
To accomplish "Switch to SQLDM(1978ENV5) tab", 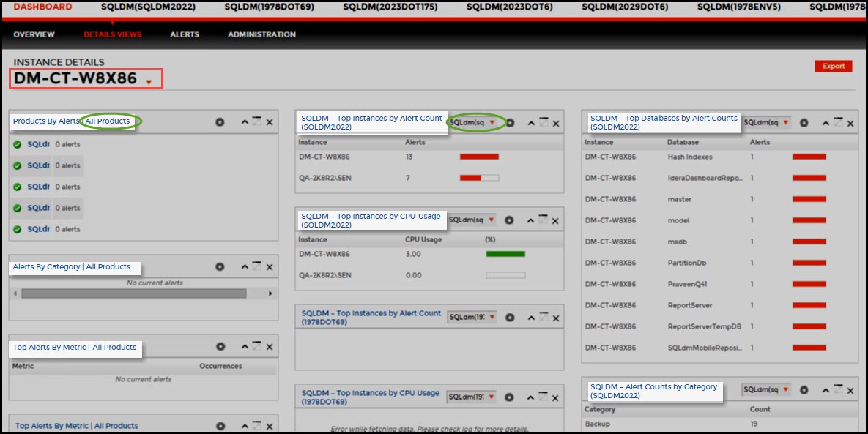I will click(x=740, y=7).
